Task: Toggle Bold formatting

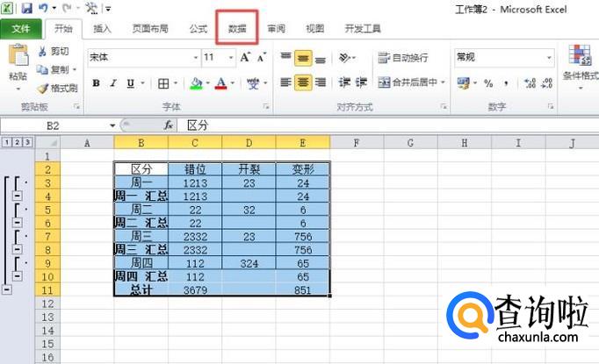Action: 97,83
